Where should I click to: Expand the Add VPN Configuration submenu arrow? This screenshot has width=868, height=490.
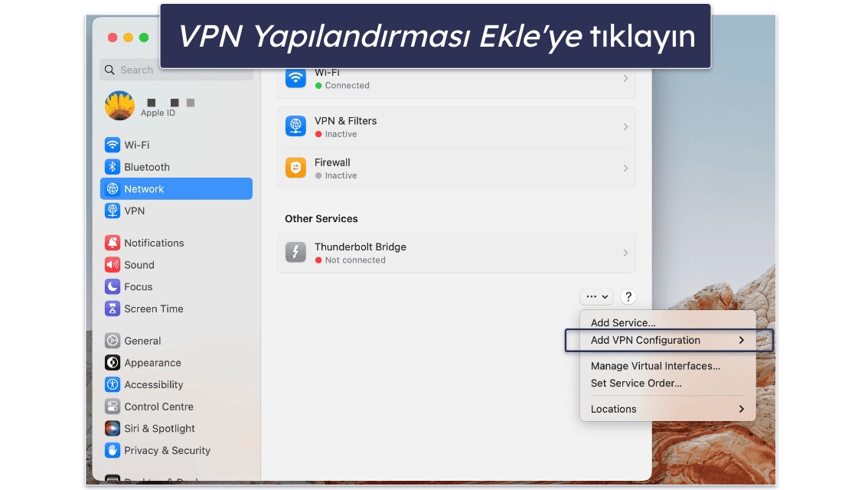[x=742, y=341]
